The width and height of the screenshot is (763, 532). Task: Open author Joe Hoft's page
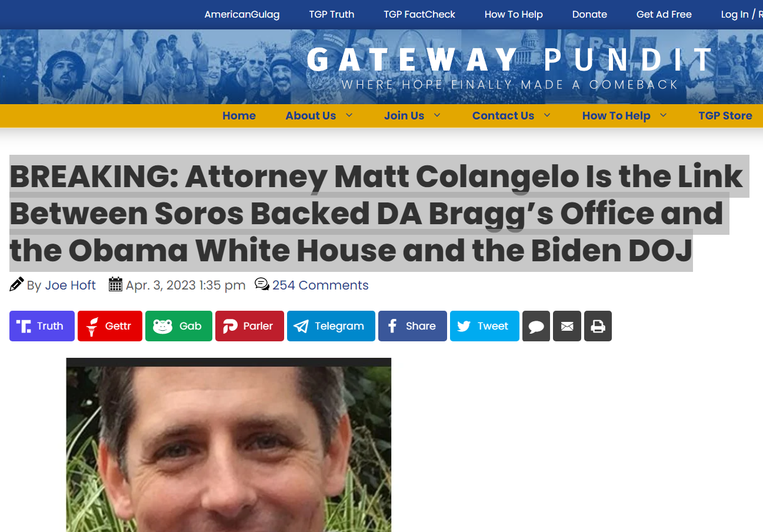click(x=71, y=285)
